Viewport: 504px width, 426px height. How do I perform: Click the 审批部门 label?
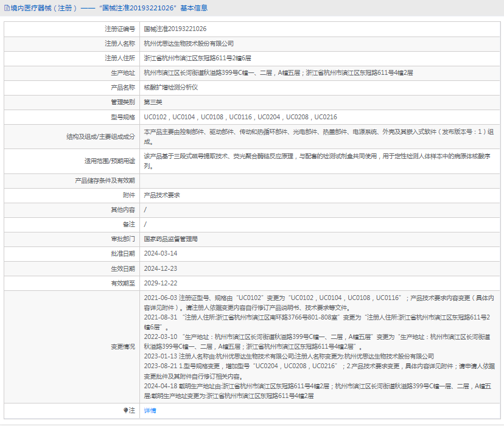(x=123, y=239)
